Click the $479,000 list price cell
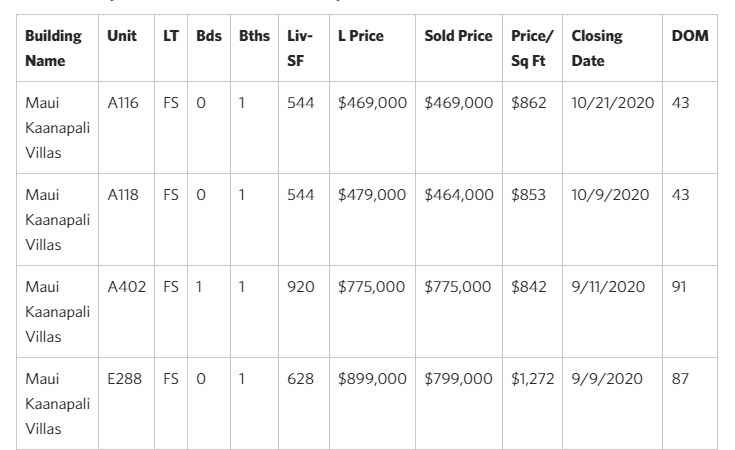 [372, 195]
